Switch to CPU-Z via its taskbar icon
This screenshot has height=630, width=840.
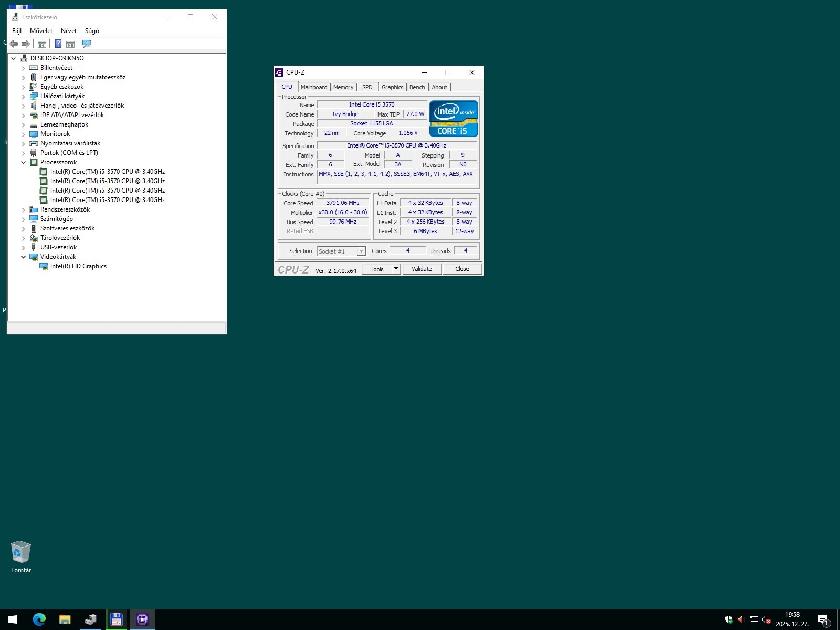[x=142, y=619]
